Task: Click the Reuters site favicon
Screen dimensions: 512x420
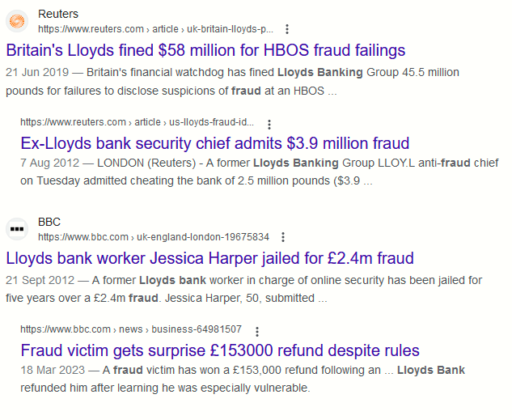Action: pyautogui.click(x=17, y=20)
